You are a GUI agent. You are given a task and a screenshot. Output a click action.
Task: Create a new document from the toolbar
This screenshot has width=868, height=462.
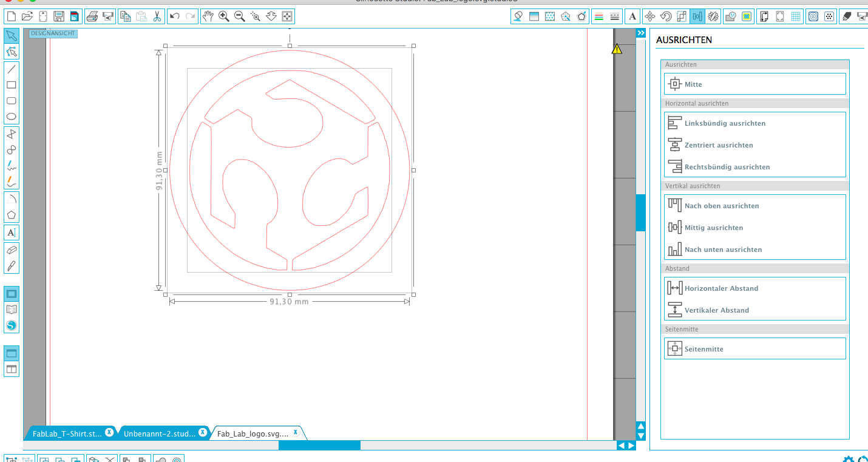[12, 16]
